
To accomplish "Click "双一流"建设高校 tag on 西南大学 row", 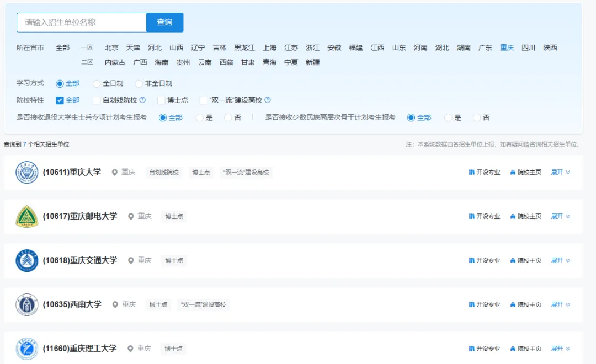I will coord(203,305).
